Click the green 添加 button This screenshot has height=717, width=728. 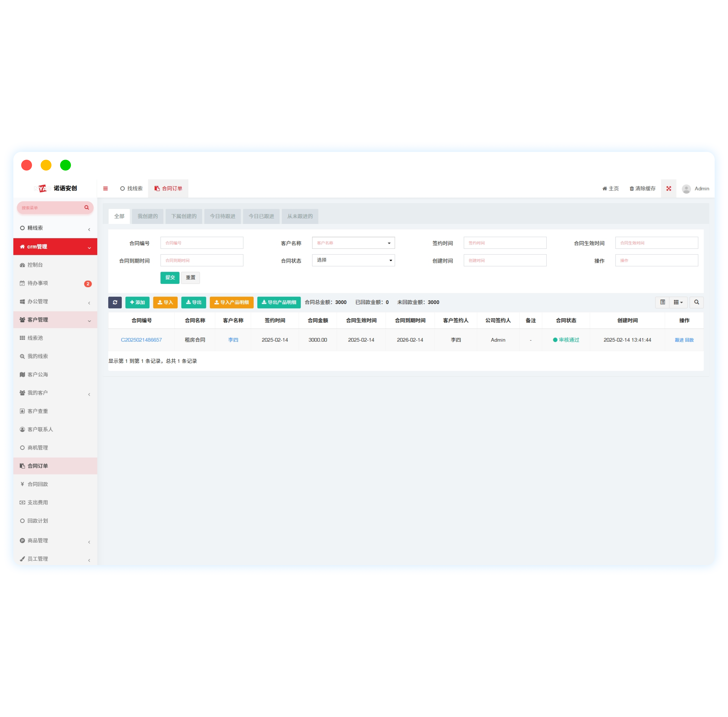tap(137, 302)
